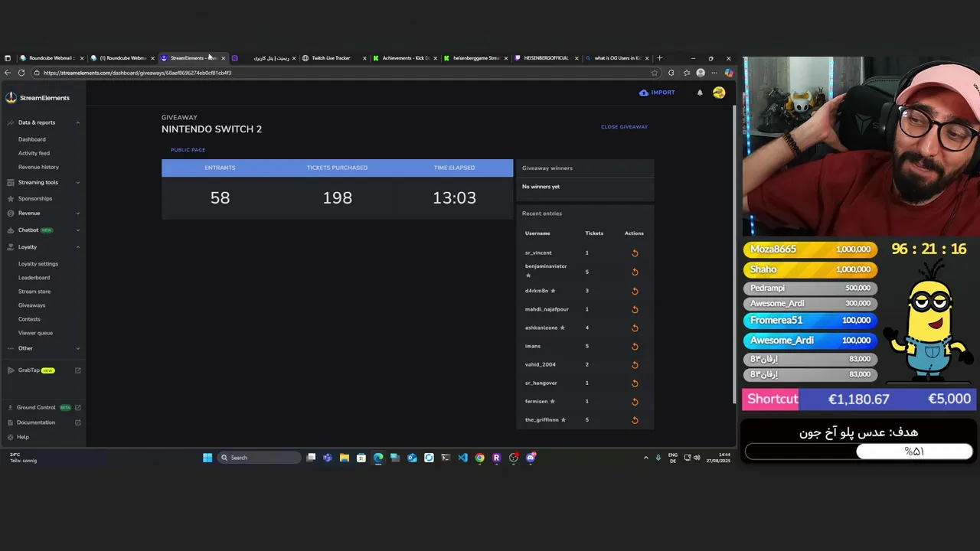Expand the Other section

point(77,348)
